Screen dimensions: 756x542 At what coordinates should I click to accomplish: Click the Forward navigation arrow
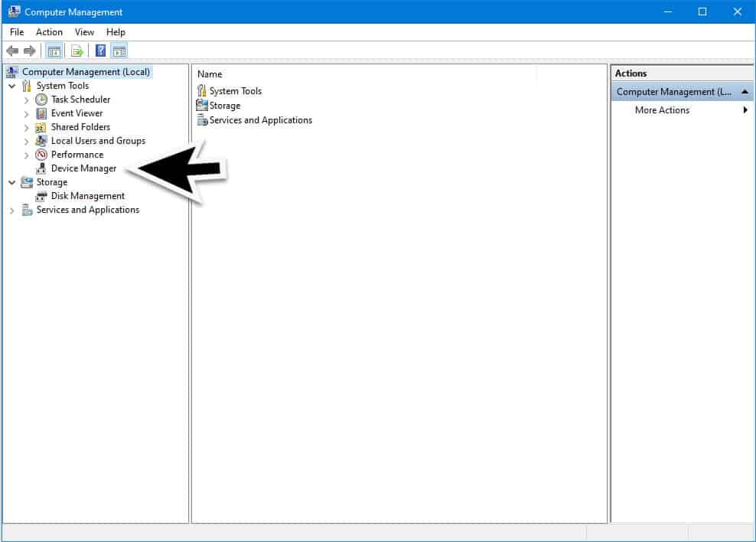[28, 51]
